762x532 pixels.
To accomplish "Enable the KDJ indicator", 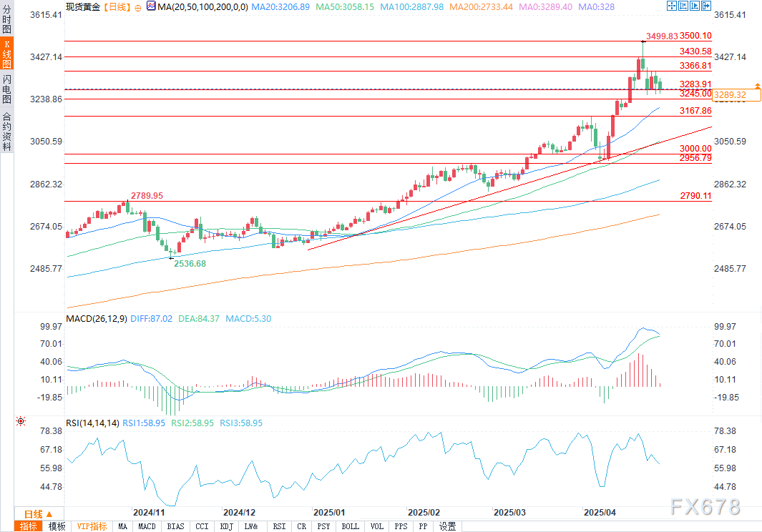I will pyautogui.click(x=226, y=526).
